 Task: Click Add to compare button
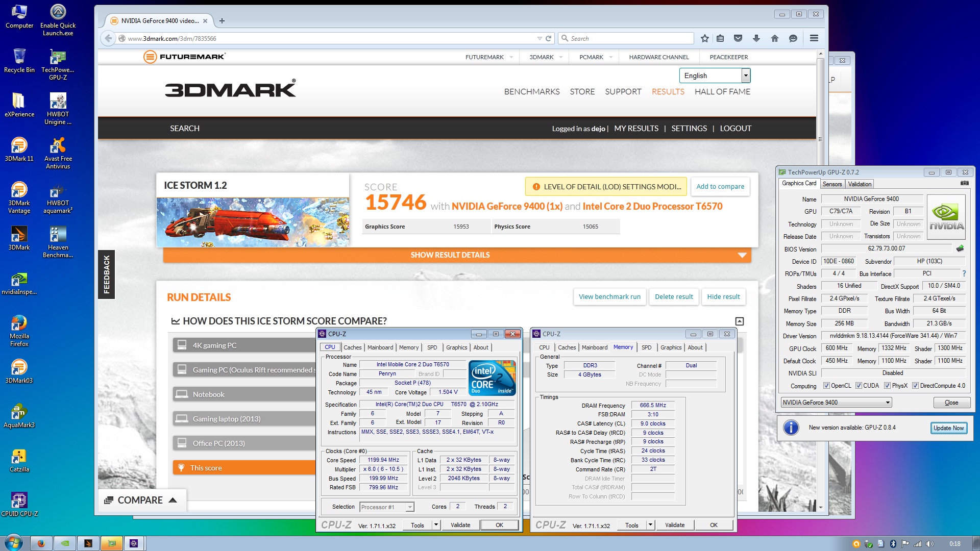coord(720,187)
